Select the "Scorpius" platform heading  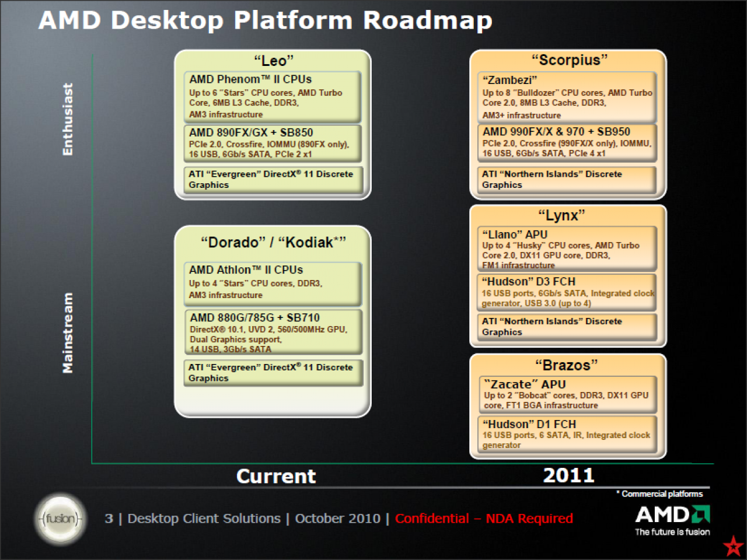click(569, 60)
